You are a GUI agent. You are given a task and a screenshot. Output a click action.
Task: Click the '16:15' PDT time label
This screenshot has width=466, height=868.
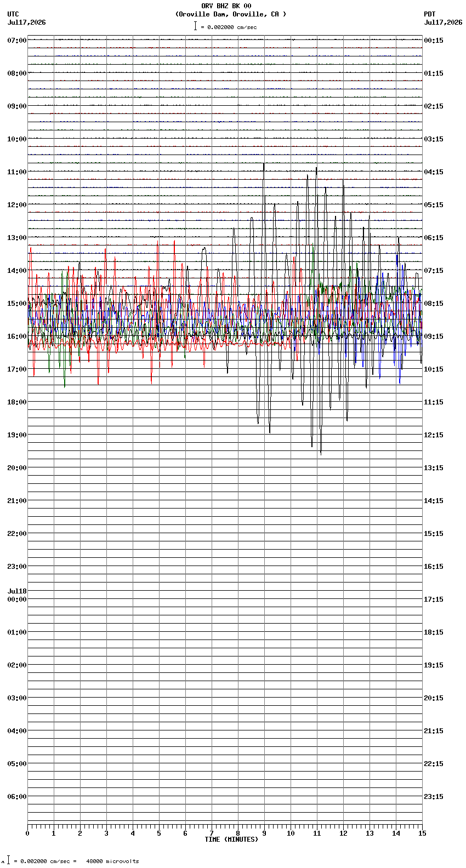[434, 567]
